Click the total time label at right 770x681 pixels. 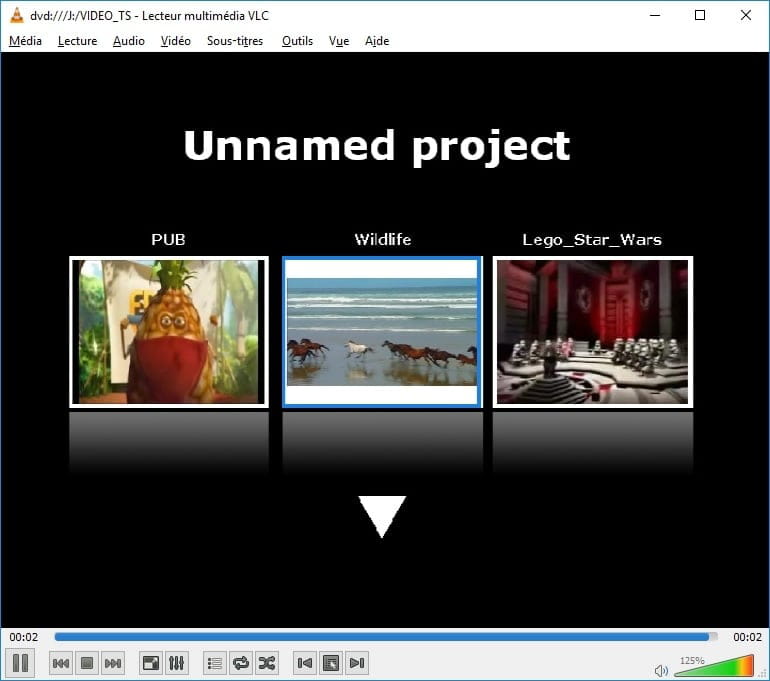747,637
